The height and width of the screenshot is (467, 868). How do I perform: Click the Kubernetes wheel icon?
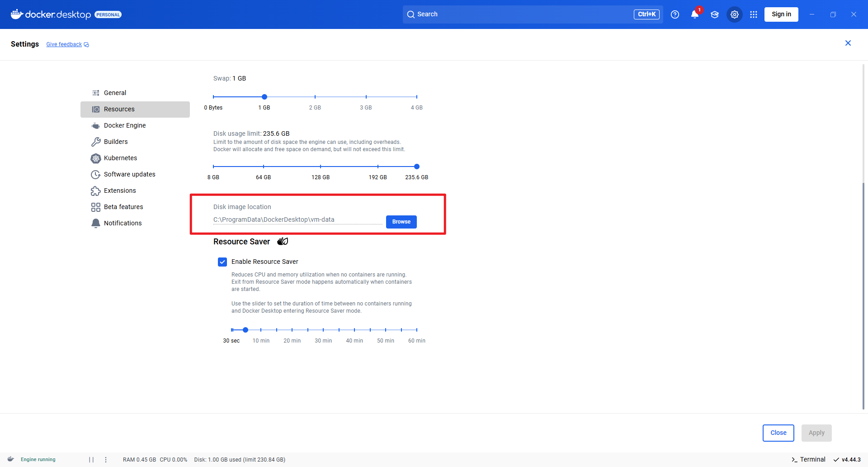pyautogui.click(x=96, y=158)
